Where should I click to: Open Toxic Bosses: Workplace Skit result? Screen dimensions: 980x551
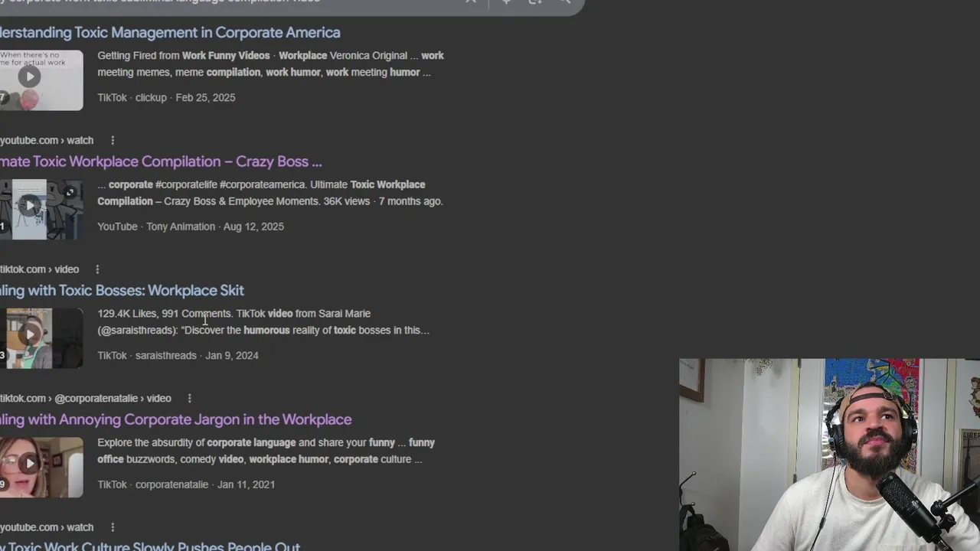[x=122, y=290]
